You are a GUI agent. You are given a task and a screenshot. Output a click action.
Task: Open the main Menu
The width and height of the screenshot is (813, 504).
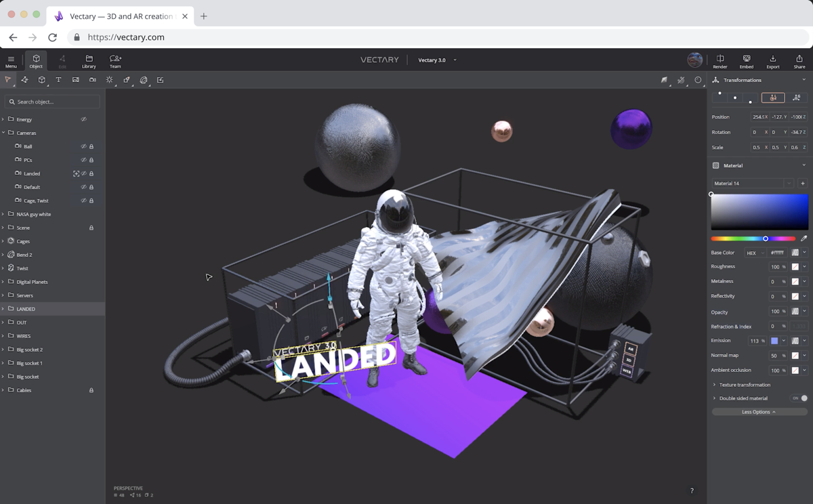pyautogui.click(x=11, y=61)
